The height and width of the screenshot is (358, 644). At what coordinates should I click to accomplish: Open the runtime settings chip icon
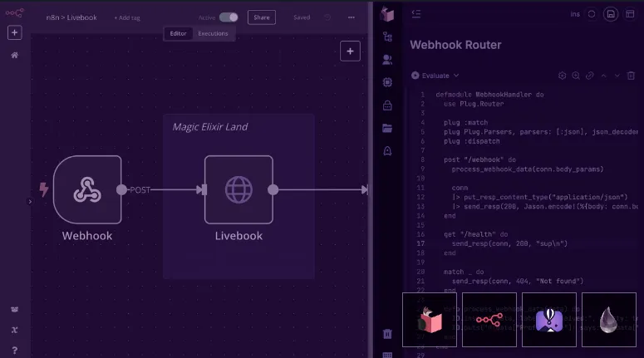387,82
